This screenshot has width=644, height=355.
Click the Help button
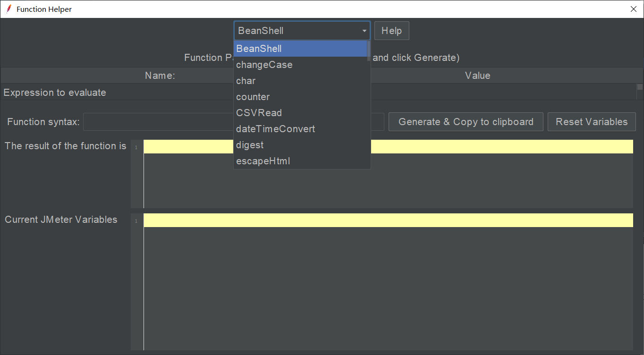[392, 31]
